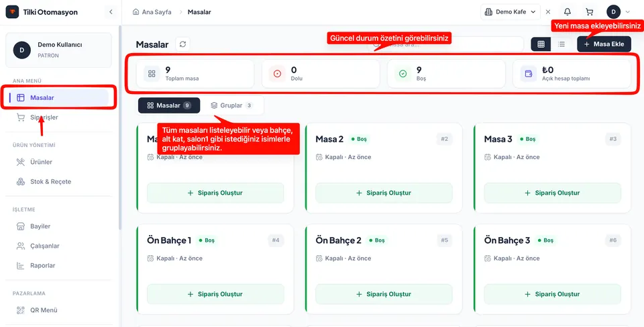Collapse the sidebar with chevron button
Screen dimensions: 644x327
(x=111, y=12)
